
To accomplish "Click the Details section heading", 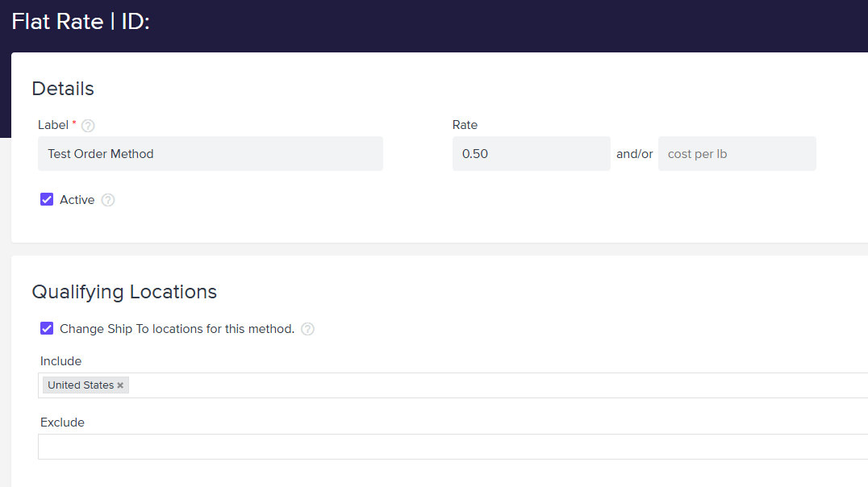I will point(62,89).
